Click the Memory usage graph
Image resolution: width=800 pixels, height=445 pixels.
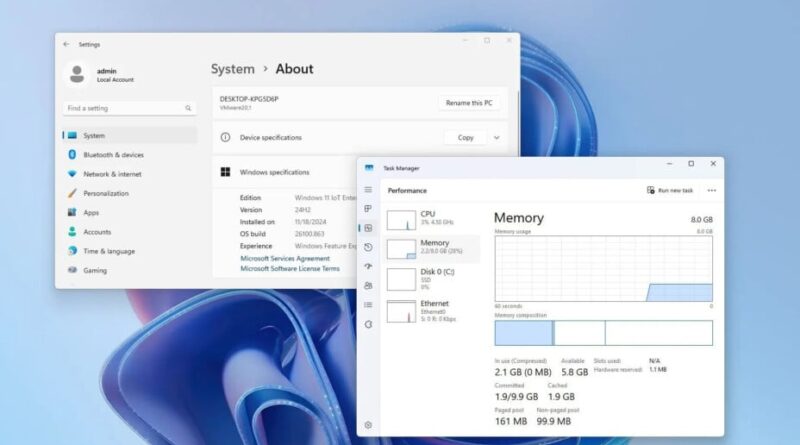click(x=604, y=268)
